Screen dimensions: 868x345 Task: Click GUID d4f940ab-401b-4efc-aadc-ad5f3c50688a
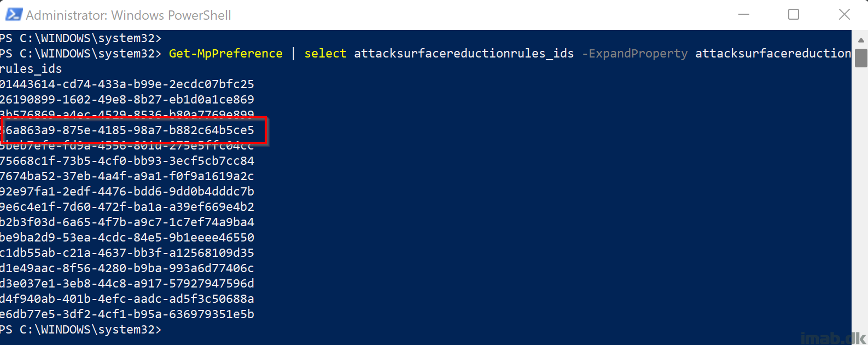coord(127,299)
